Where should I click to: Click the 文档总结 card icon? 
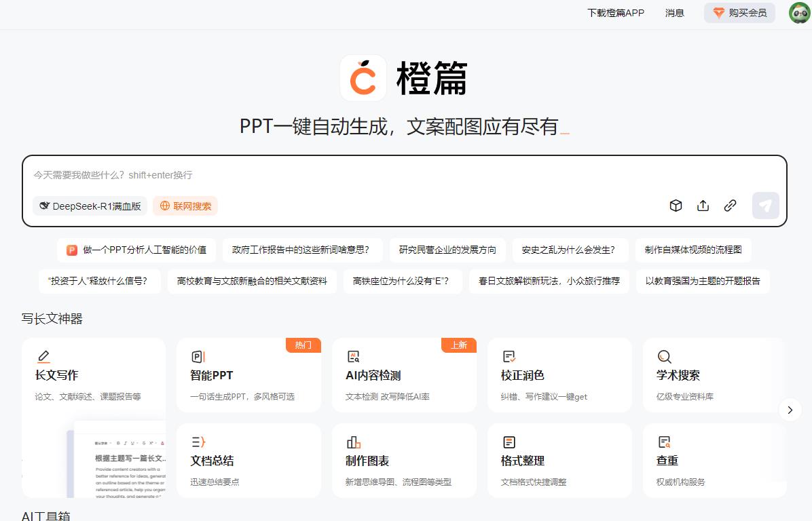click(198, 442)
